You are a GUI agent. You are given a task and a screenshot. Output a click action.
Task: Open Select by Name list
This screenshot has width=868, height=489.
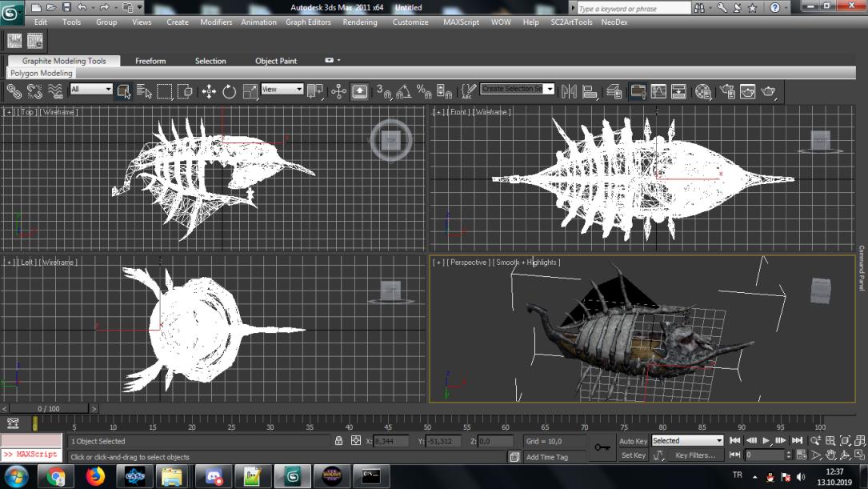[x=144, y=92]
